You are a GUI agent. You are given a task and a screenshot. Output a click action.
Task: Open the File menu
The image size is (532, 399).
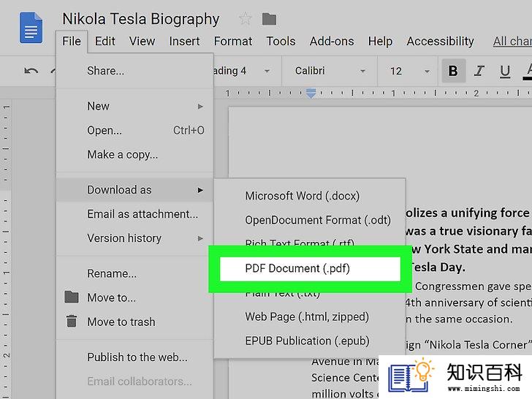pyautogui.click(x=72, y=42)
